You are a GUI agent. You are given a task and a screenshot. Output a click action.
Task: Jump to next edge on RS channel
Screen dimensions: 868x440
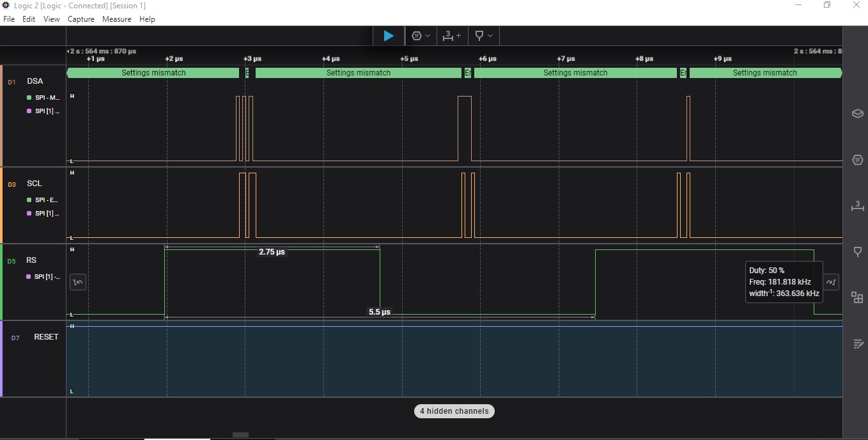(x=831, y=281)
